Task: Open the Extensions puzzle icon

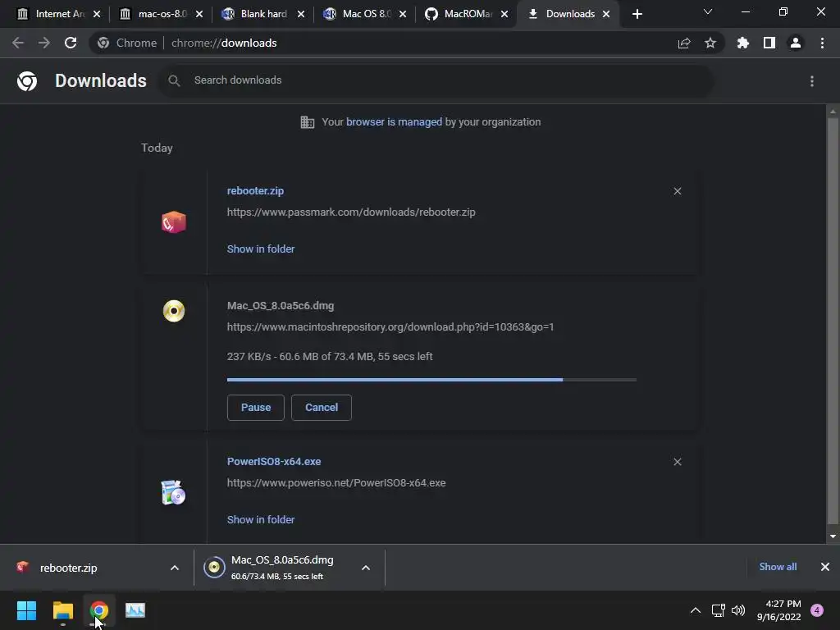Action: [743, 43]
